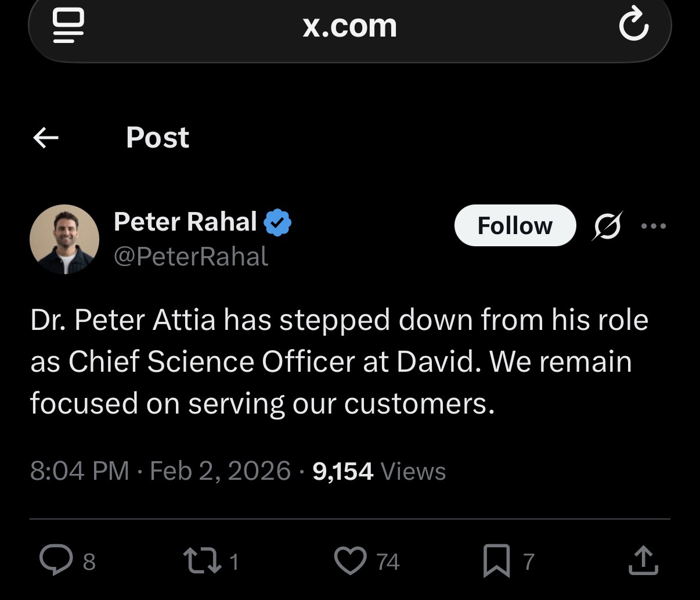Tap the Peter Rahal display name
Image resolution: width=700 pixels, height=600 pixels.
click(185, 221)
